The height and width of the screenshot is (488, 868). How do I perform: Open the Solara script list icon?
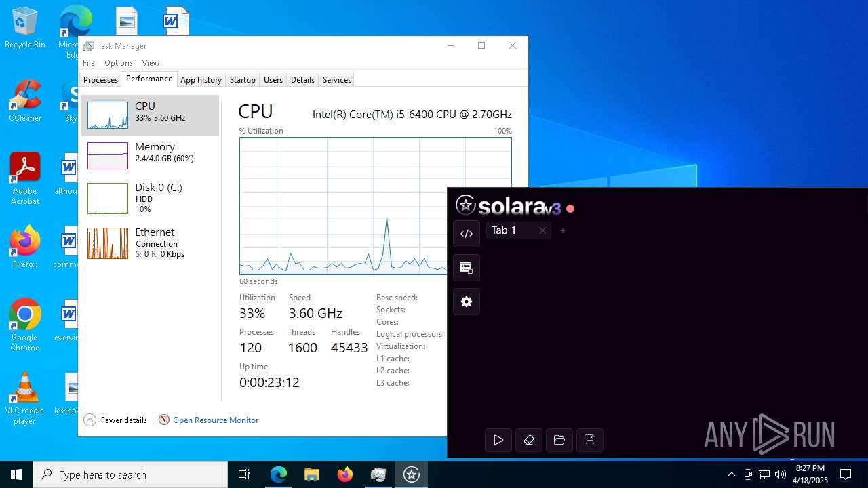click(467, 268)
